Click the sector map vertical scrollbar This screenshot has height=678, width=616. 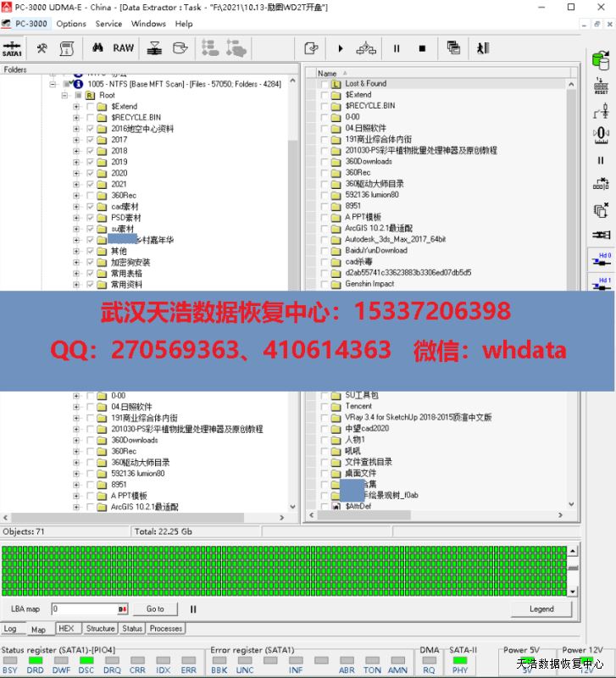pos(573,570)
